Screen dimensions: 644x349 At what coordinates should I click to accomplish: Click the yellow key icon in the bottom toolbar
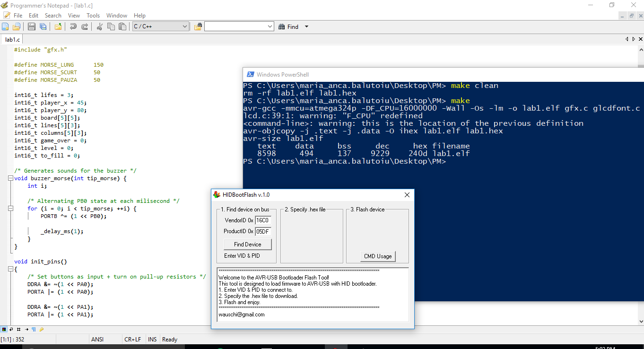coord(41,329)
